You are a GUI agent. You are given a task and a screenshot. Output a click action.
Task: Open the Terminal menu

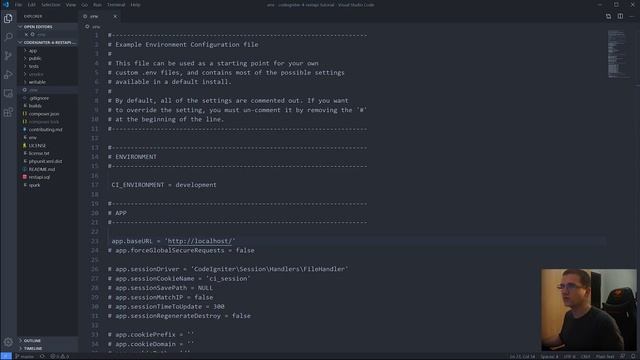click(x=116, y=5)
